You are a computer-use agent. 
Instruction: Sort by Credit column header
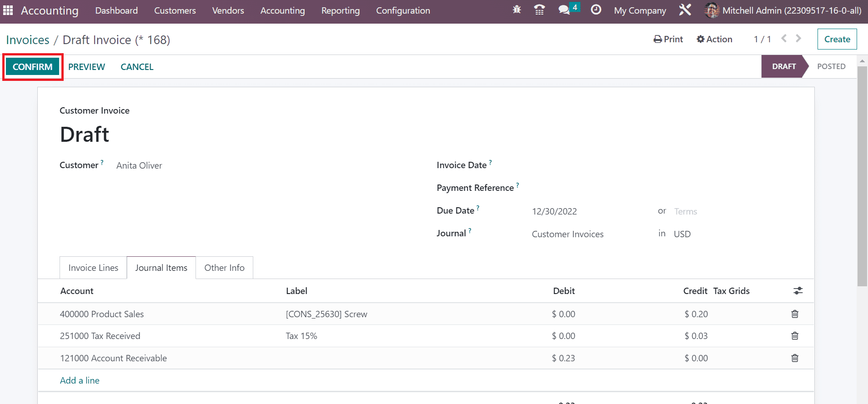click(x=695, y=291)
